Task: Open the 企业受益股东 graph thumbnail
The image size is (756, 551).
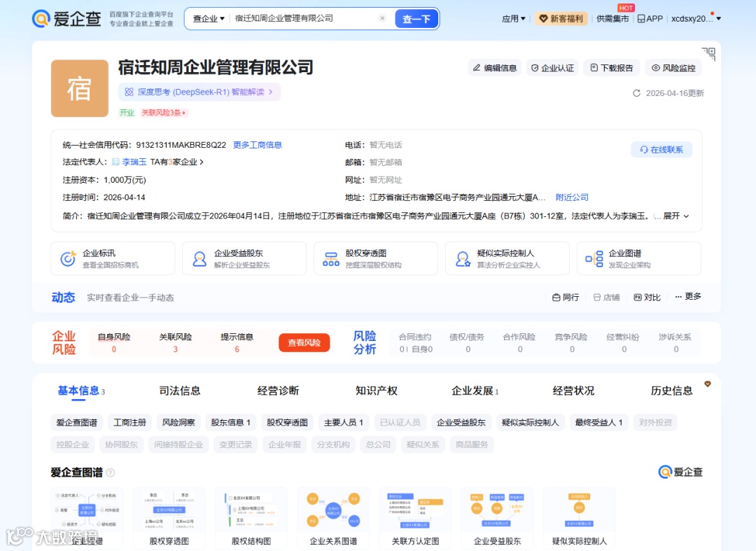Action: point(497,517)
